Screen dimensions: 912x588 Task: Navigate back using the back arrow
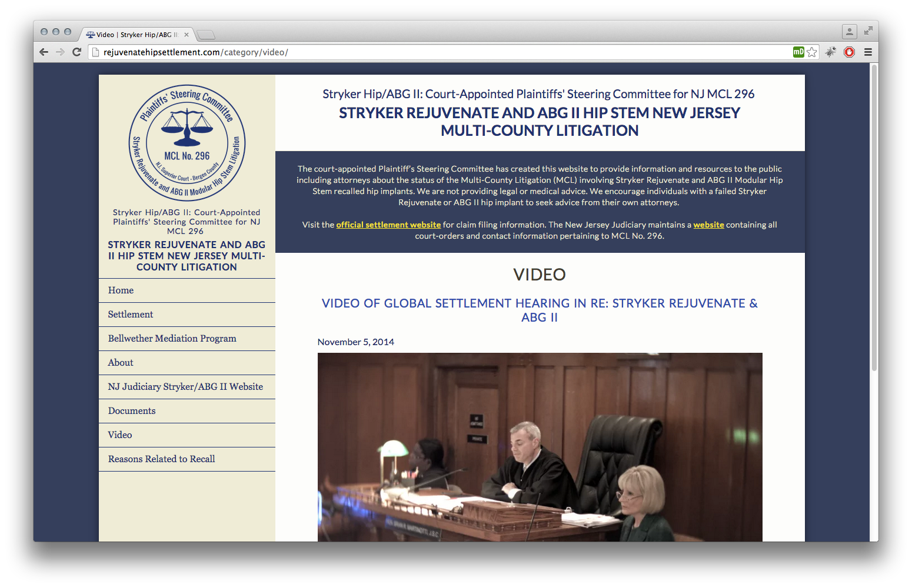(44, 52)
